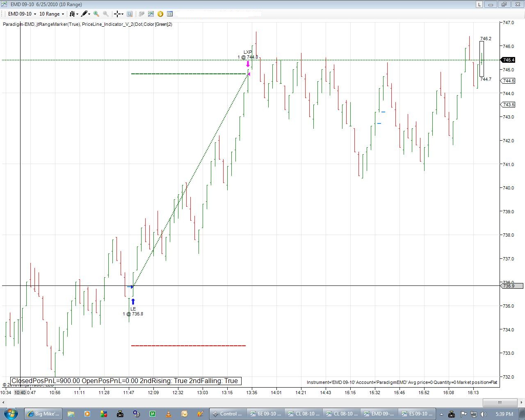Expand the crosshair cursor dropdown arrow
Image resolution: width=525 pixels, height=420 pixels.
123,14
